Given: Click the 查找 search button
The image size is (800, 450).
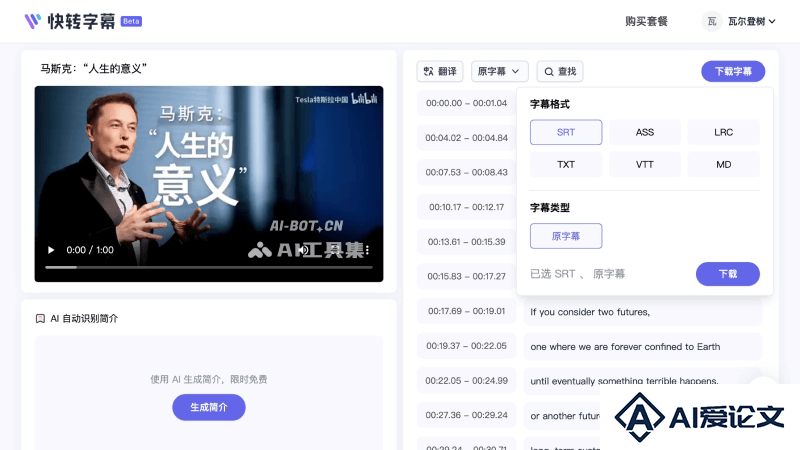Looking at the screenshot, I should (560, 71).
